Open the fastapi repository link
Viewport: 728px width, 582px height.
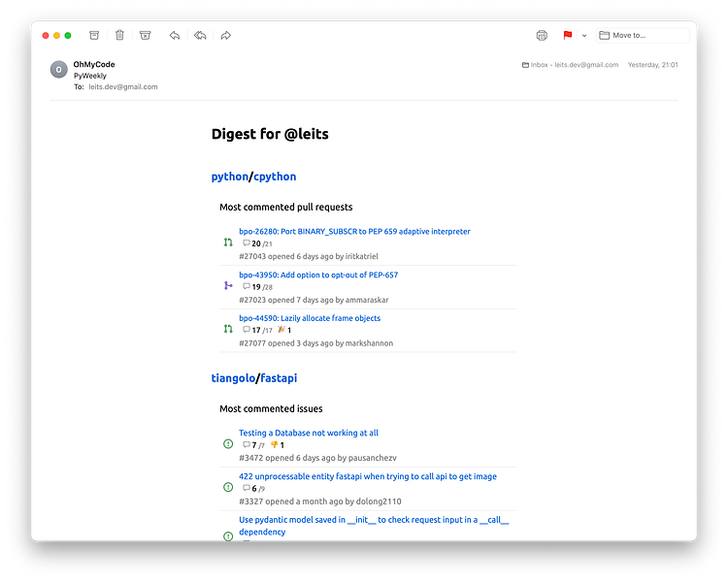279,378
